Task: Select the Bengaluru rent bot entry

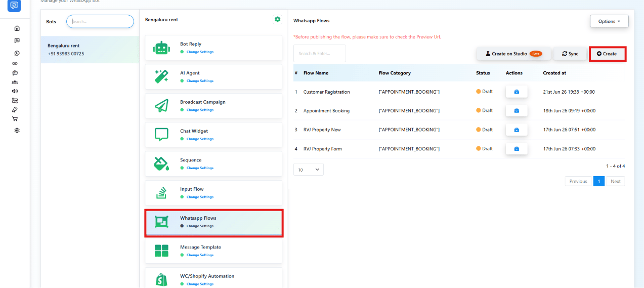Action: tap(90, 50)
